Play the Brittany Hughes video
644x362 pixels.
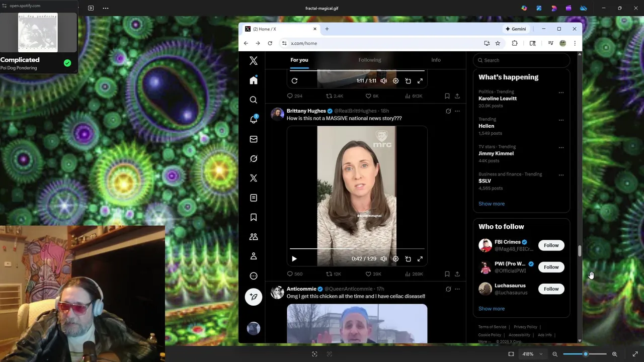294,259
